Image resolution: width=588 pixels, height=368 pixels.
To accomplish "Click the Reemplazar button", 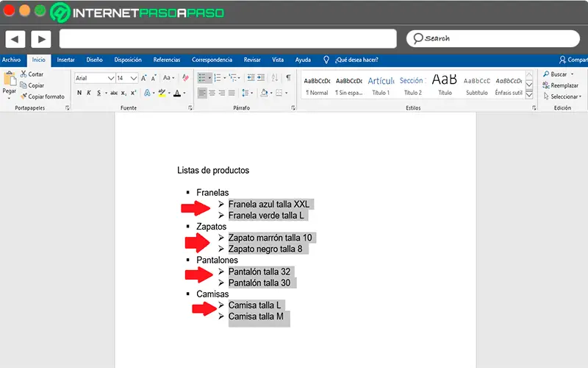I will click(561, 85).
